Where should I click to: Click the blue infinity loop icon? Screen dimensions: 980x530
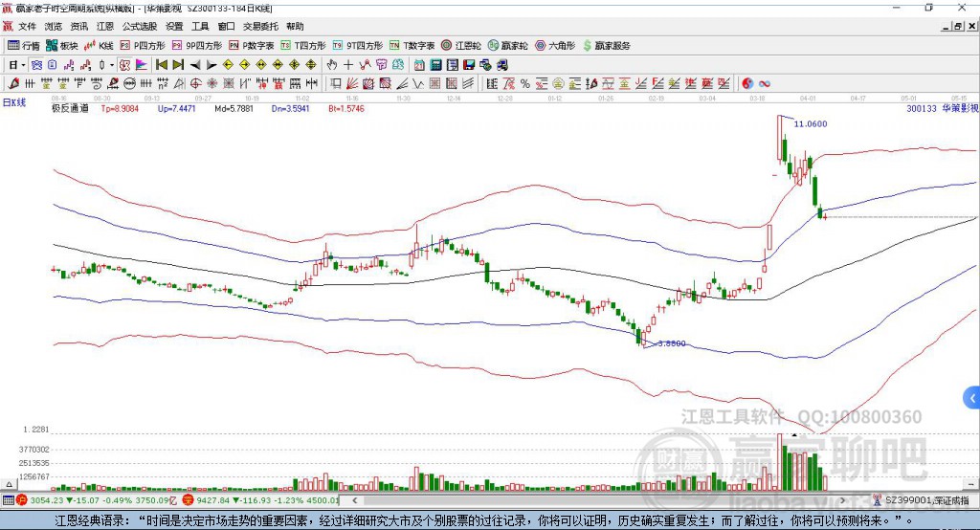tap(765, 84)
